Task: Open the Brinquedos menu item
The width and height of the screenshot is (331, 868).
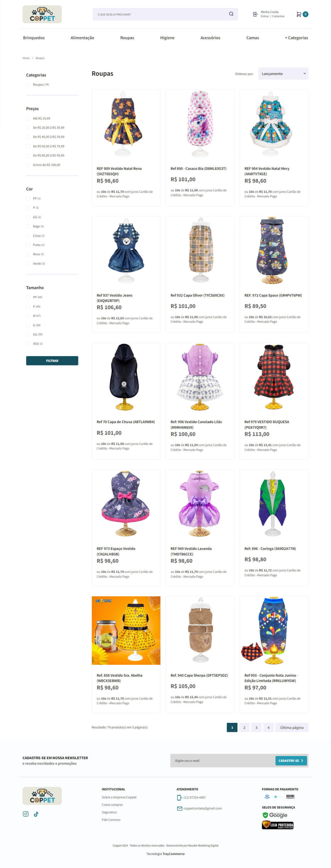Action: tap(34, 38)
